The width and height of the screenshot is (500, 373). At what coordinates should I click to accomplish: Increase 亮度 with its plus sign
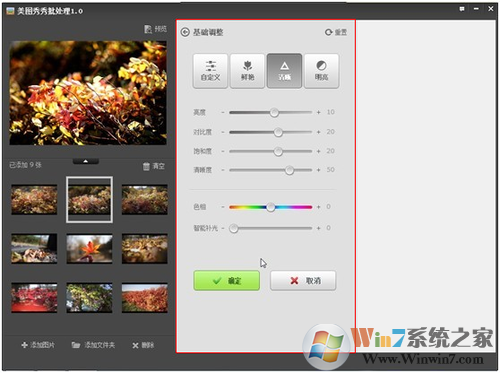319,113
